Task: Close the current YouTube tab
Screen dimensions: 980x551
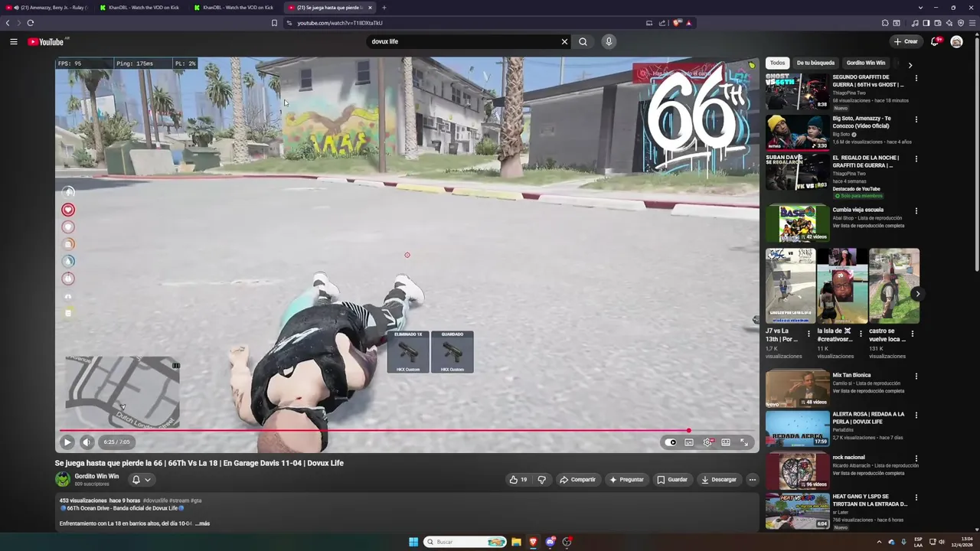Action: click(x=370, y=8)
